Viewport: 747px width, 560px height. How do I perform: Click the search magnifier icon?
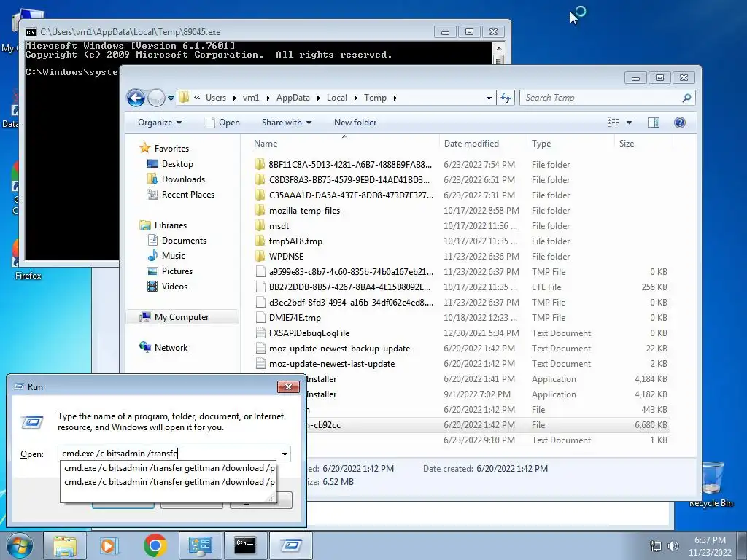pyautogui.click(x=686, y=98)
